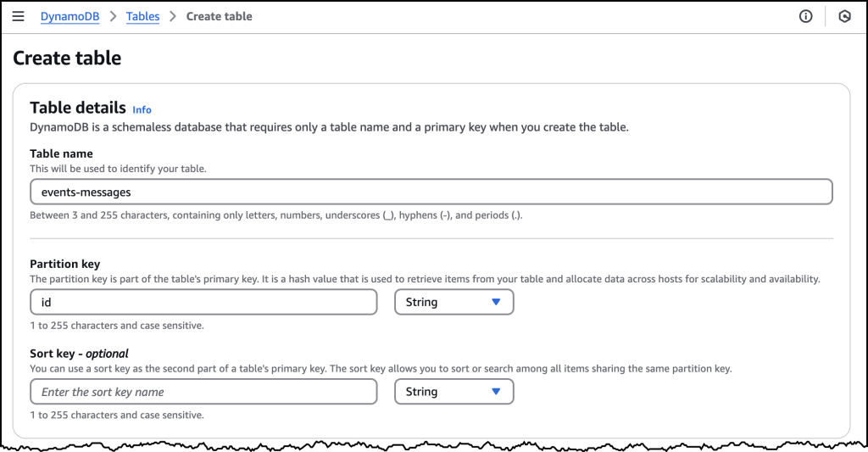Expand the sort key type String dropdown
The height and width of the screenshot is (452, 868).
pos(453,392)
